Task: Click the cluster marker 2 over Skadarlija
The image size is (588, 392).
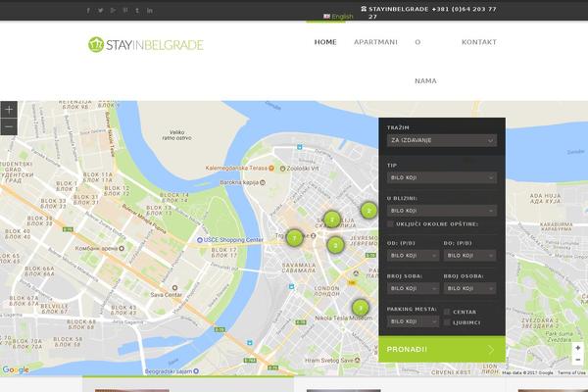Action: click(x=332, y=220)
